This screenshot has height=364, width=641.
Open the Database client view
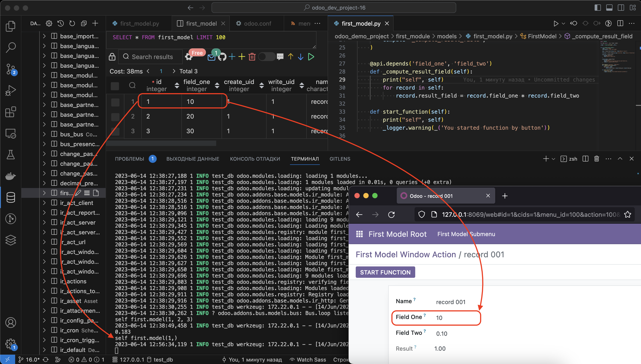(x=10, y=198)
